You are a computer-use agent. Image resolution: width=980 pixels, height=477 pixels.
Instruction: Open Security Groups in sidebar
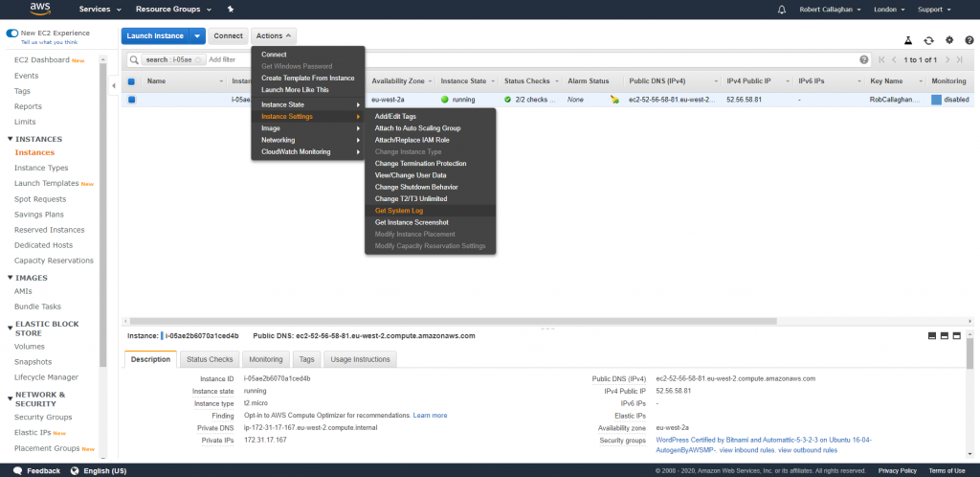pyautogui.click(x=43, y=418)
